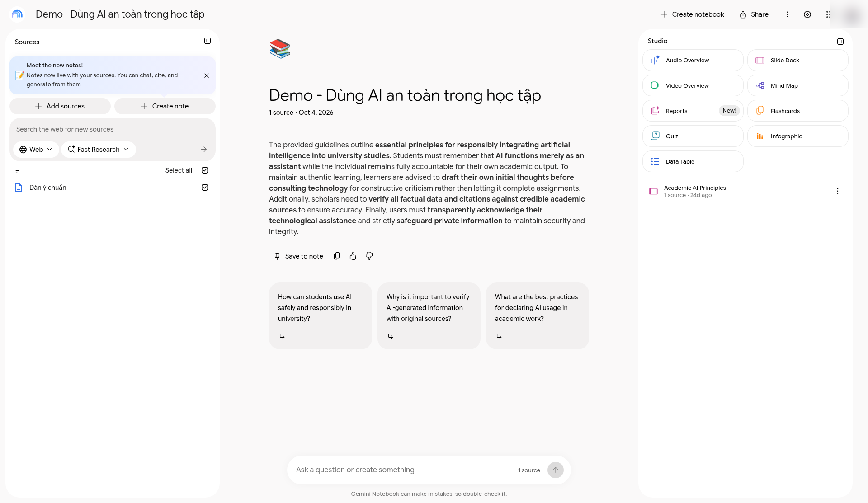Click the NotebookLM logo
The height and width of the screenshot is (503, 868).
pos(17,14)
